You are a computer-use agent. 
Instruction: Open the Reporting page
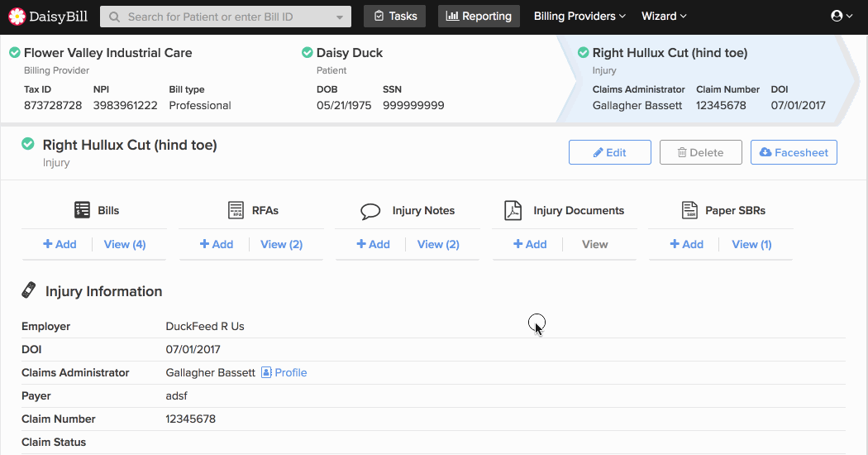tap(479, 16)
